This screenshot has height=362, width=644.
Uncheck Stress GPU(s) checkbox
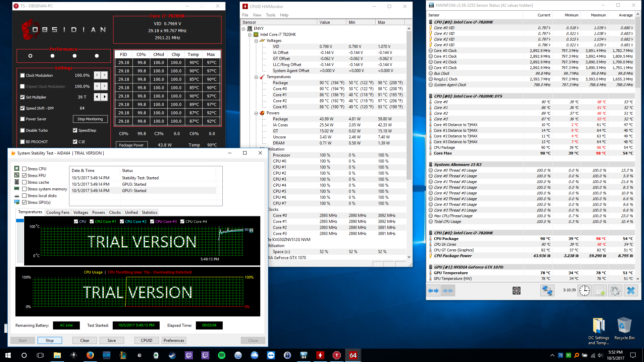tap(24, 202)
